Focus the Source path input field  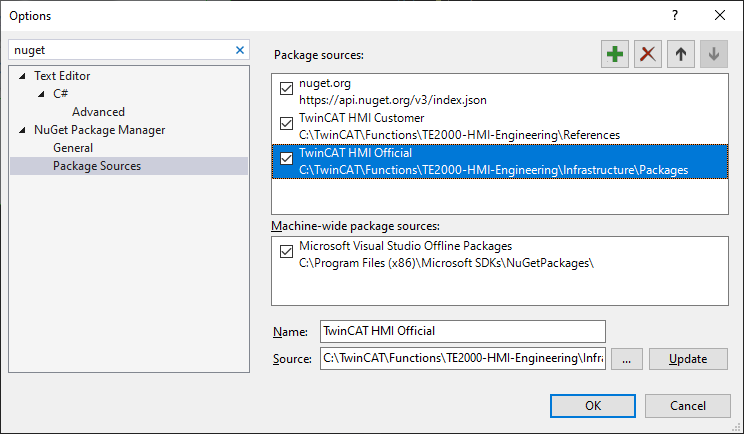(x=463, y=358)
